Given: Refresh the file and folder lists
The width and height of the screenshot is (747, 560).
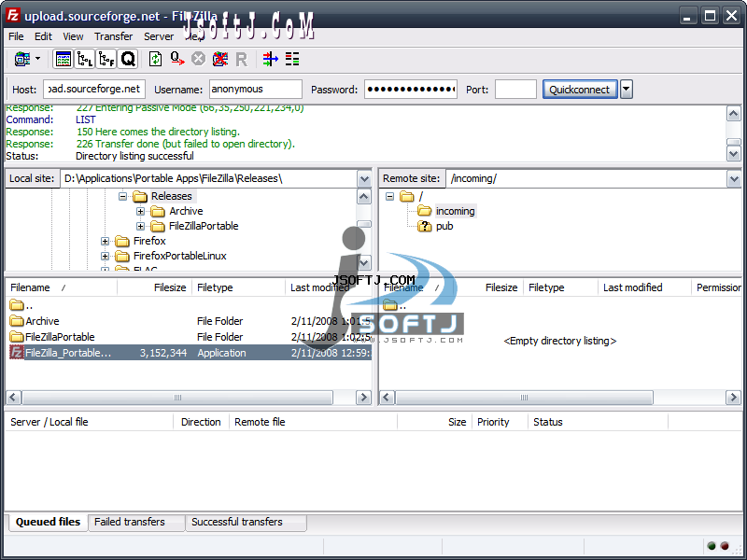Looking at the screenshot, I should click(x=155, y=59).
